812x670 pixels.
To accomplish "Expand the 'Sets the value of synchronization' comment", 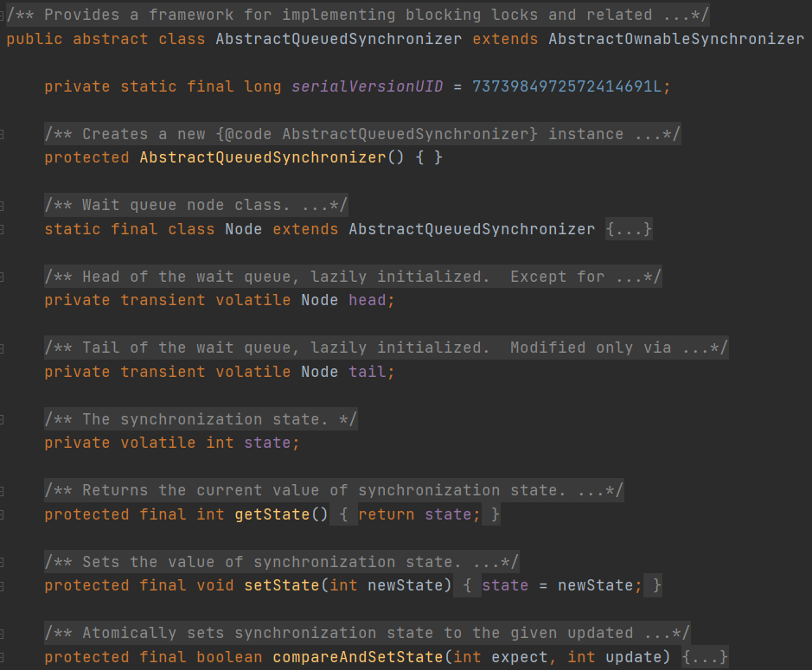I will tap(282, 561).
